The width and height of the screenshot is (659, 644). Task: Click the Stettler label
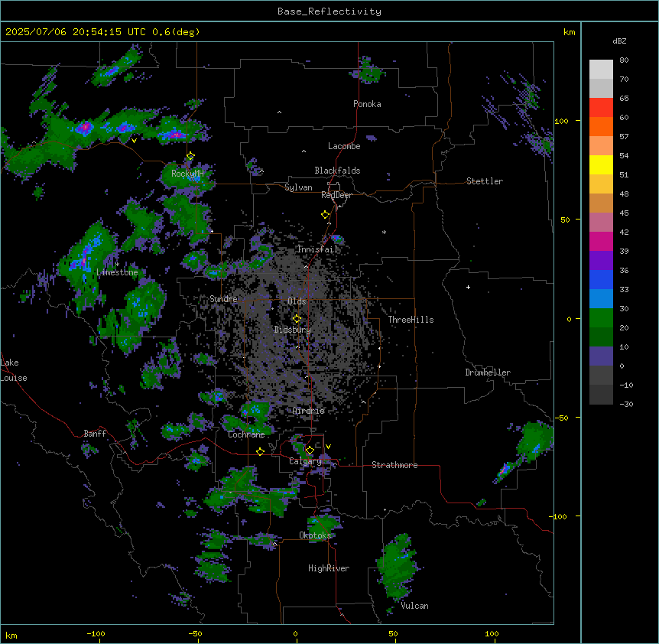pos(485,181)
